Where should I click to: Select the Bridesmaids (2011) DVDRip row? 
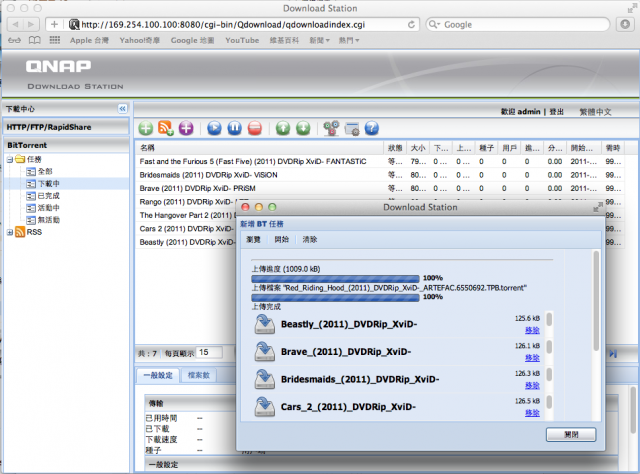click(x=378, y=175)
